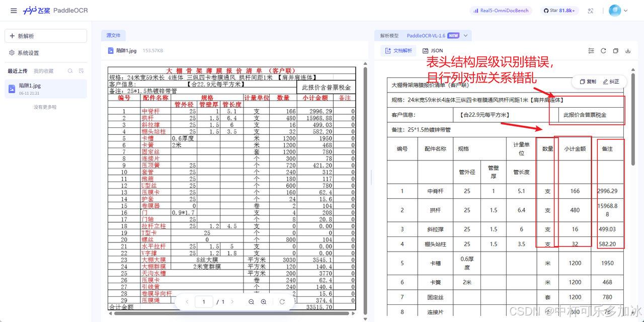Click the user avatar
Viewport: 644px width, 322px height.
pyautogui.click(x=615, y=11)
